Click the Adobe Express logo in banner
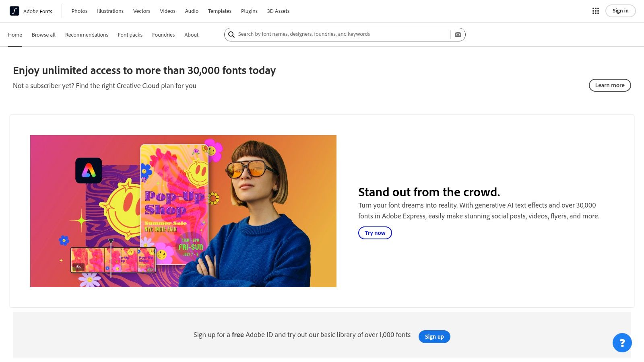This screenshot has height=362, width=644. point(89,171)
